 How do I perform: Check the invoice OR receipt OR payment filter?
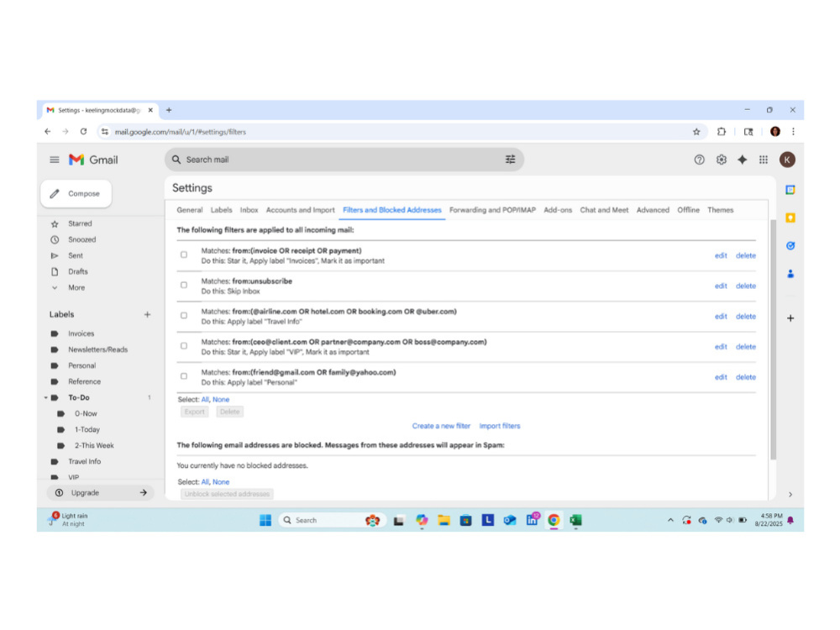tap(184, 255)
